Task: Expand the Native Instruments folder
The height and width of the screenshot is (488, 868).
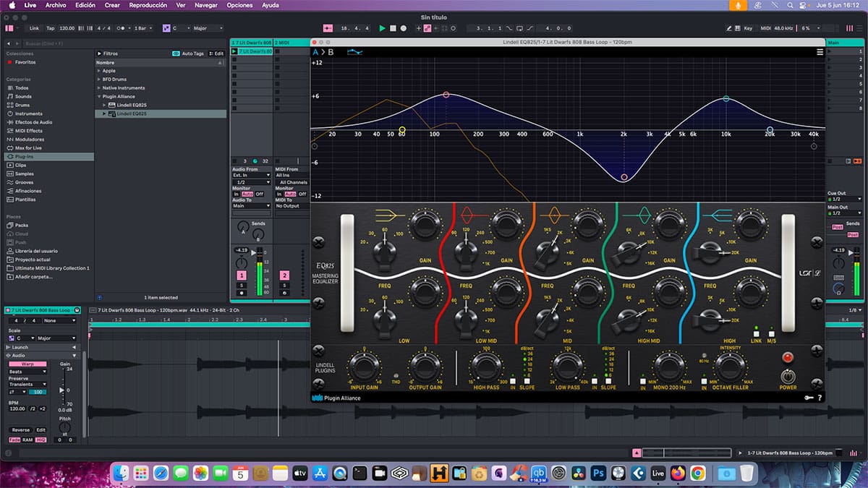Action: pyautogui.click(x=100, y=88)
